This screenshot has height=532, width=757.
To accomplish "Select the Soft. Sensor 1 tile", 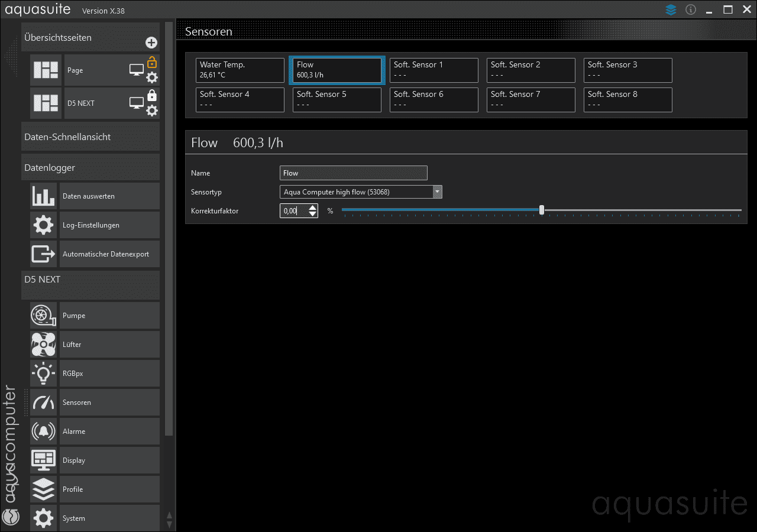I will click(434, 70).
